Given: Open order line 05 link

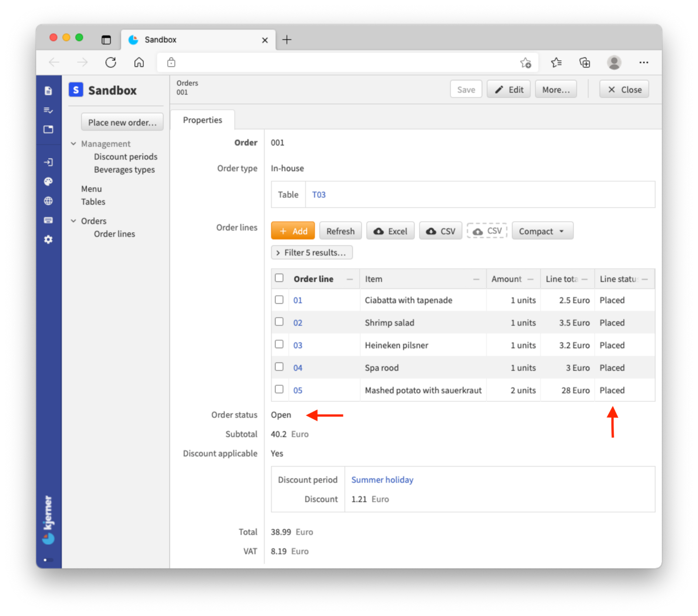Looking at the screenshot, I should tap(298, 390).
